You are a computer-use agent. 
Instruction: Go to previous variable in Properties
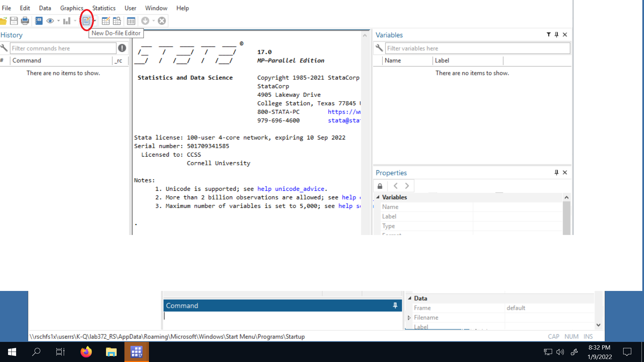[x=395, y=186]
